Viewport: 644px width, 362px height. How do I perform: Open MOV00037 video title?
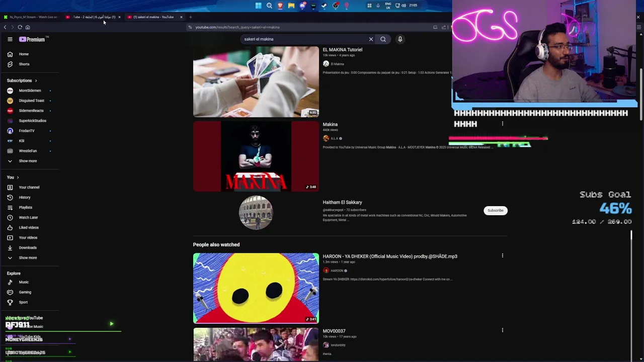pyautogui.click(x=334, y=331)
